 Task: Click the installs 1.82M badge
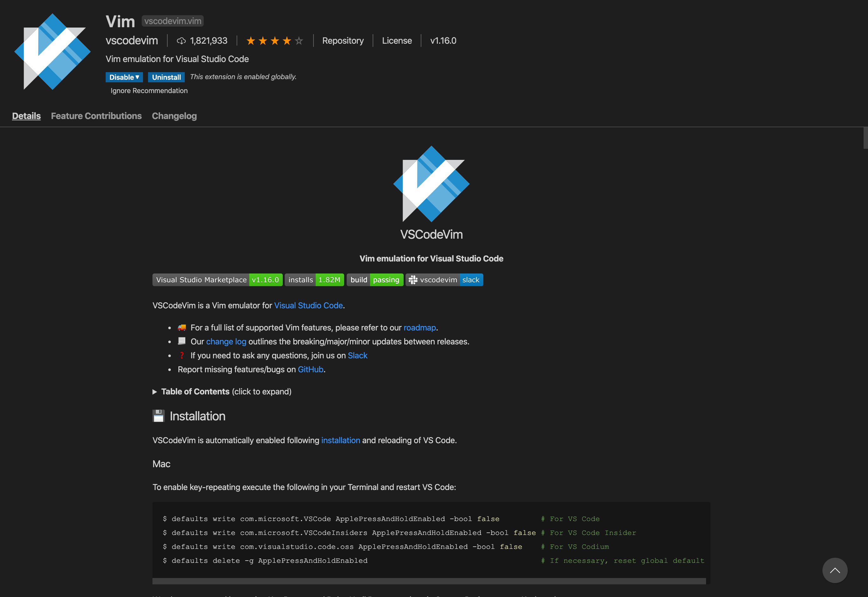coord(314,280)
